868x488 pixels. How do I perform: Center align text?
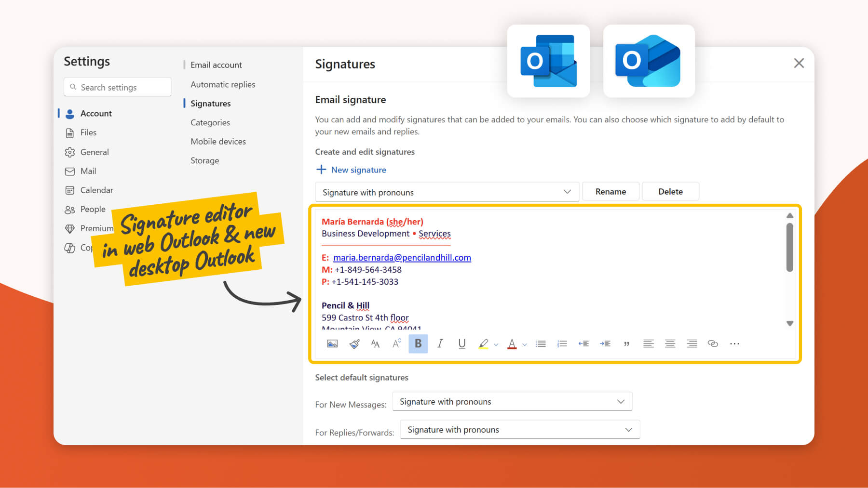point(670,343)
